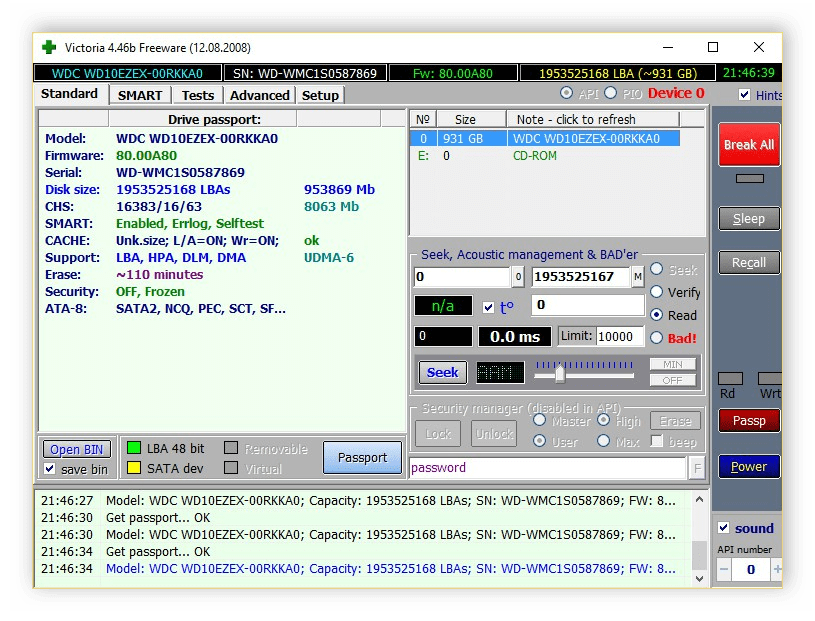
Task: Click the Open BIN button
Action: [x=77, y=450]
